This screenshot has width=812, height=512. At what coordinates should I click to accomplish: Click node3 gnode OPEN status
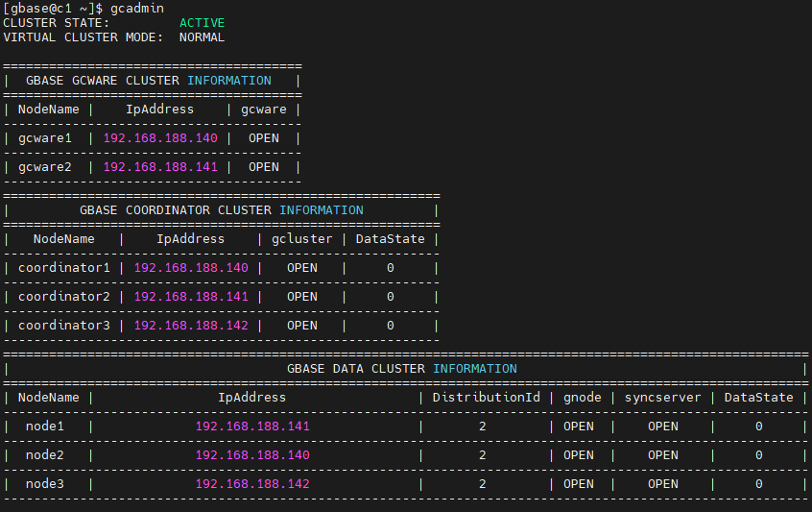point(579,483)
